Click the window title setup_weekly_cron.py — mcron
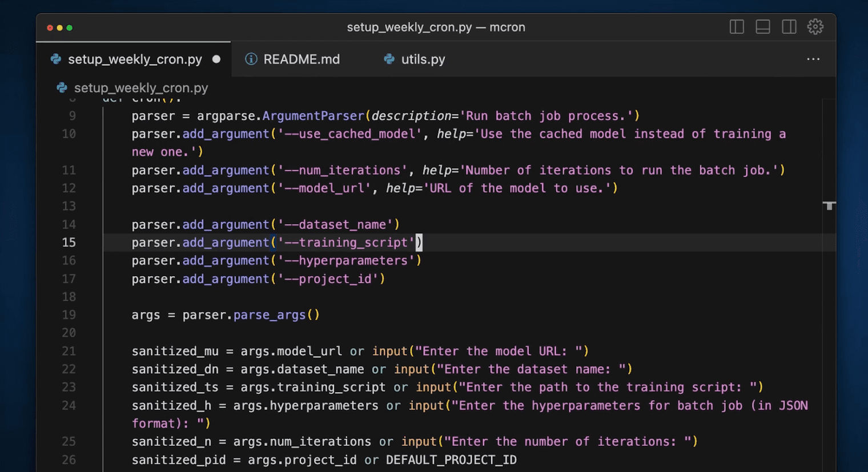Screen dimensions: 868x472 click(x=436, y=27)
